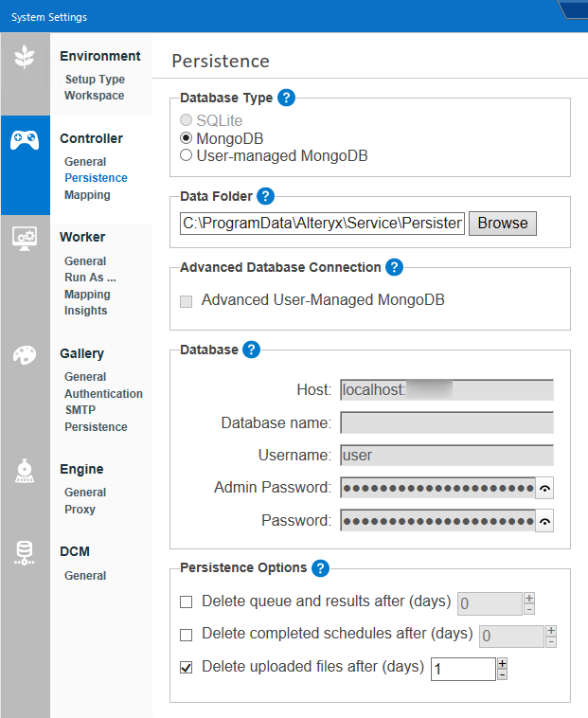Click the Browse button for data folder
Viewport: 588px width, 718px height.
503,223
